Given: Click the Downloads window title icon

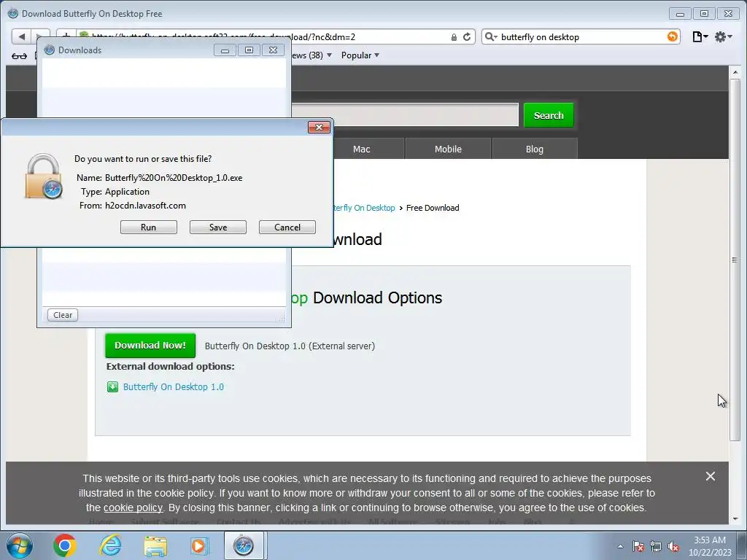Looking at the screenshot, I should pos(50,50).
